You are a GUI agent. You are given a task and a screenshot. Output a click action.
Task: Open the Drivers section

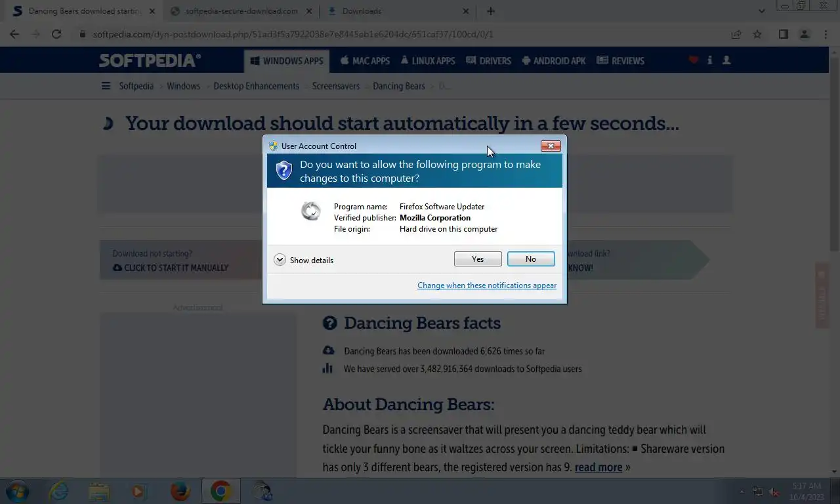coord(488,60)
